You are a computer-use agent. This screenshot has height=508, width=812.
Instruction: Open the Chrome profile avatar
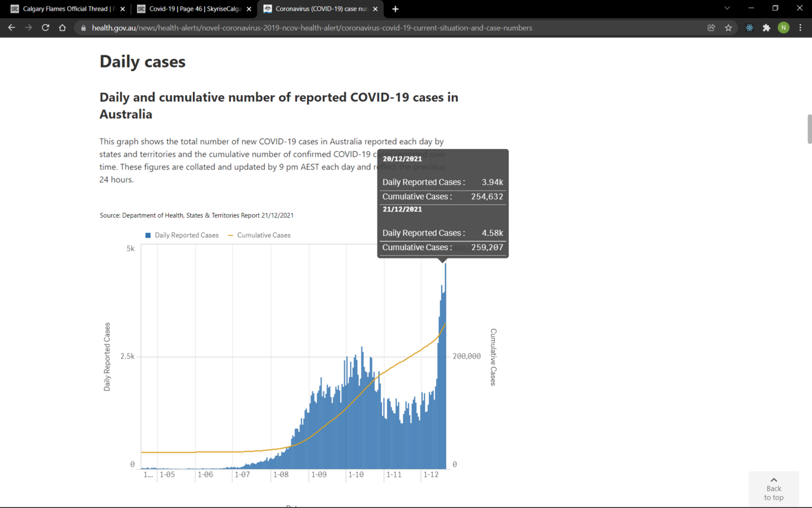pyautogui.click(x=783, y=28)
